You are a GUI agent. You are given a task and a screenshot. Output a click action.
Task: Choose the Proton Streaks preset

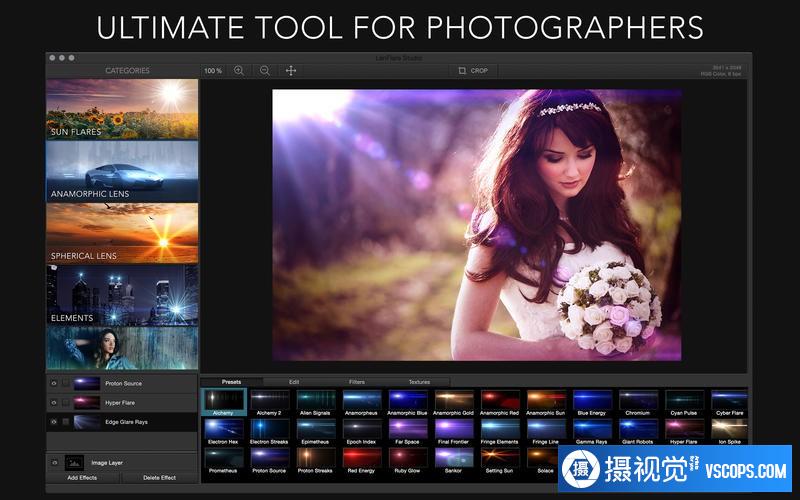click(x=315, y=461)
